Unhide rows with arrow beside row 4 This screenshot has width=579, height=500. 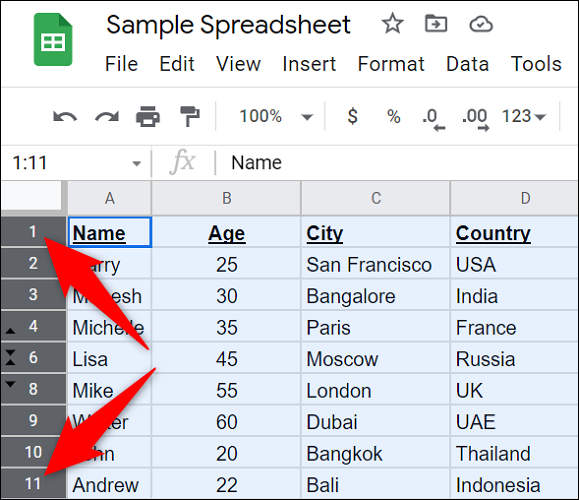[10, 331]
